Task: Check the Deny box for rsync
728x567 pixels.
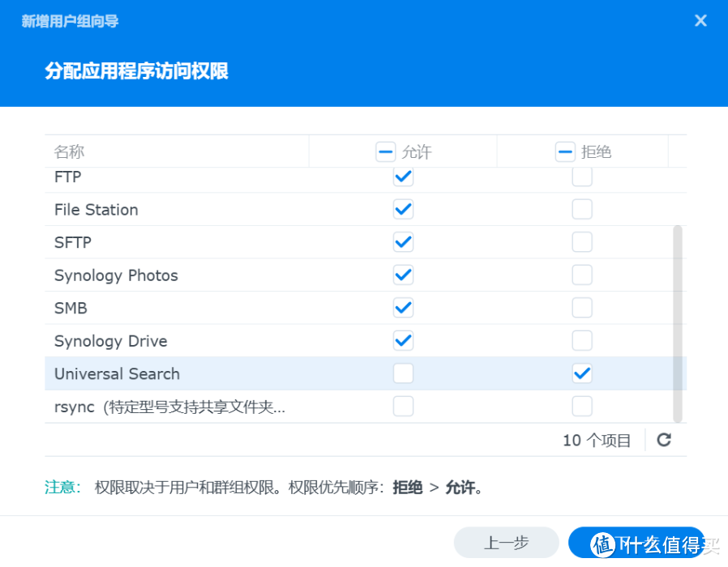Action: [x=581, y=406]
